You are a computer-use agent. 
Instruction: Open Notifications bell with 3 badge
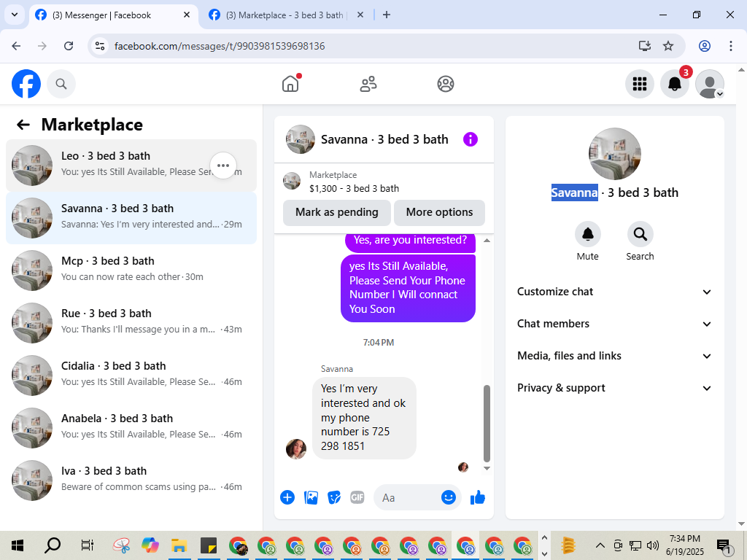(x=675, y=84)
